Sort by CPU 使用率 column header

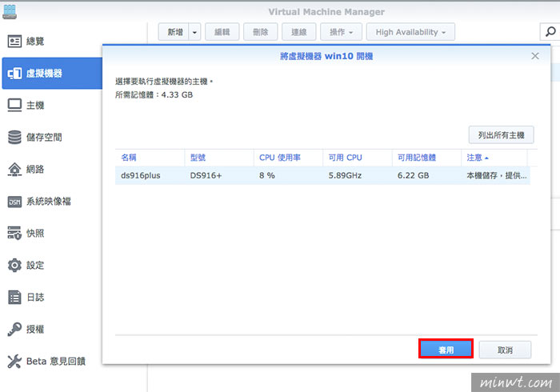[x=288, y=158]
